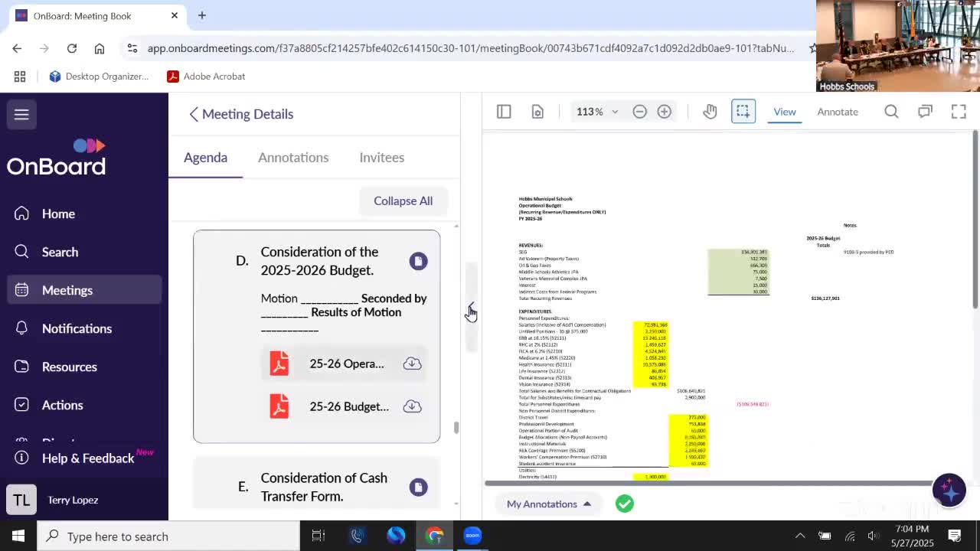Open a new browser tab
Viewport: 980px width, 551px height.
tap(202, 15)
